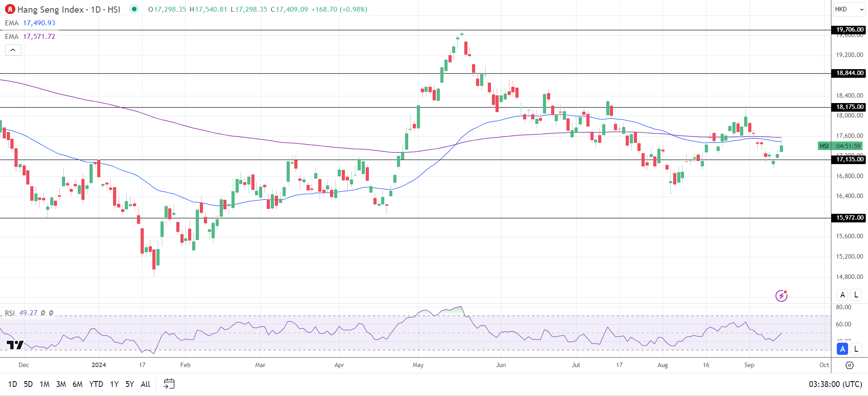This screenshot has height=396, width=868.
Task: Click the TradingView logo watermark
Action: point(15,345)
